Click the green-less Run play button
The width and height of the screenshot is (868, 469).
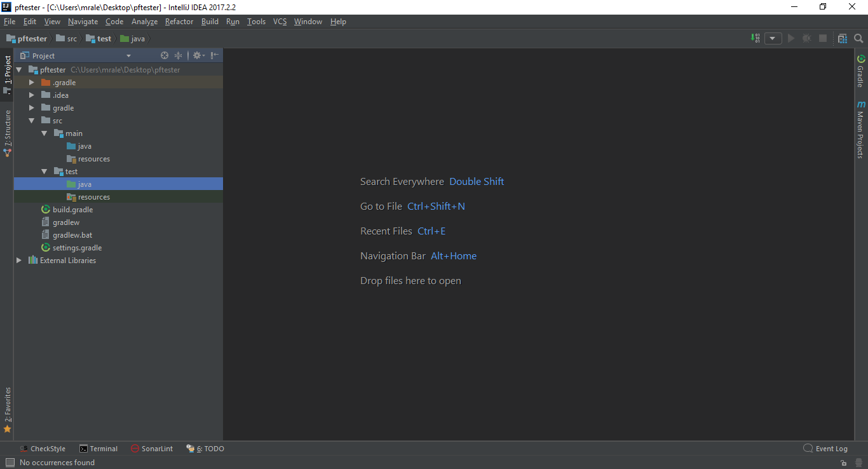[791, 38]
